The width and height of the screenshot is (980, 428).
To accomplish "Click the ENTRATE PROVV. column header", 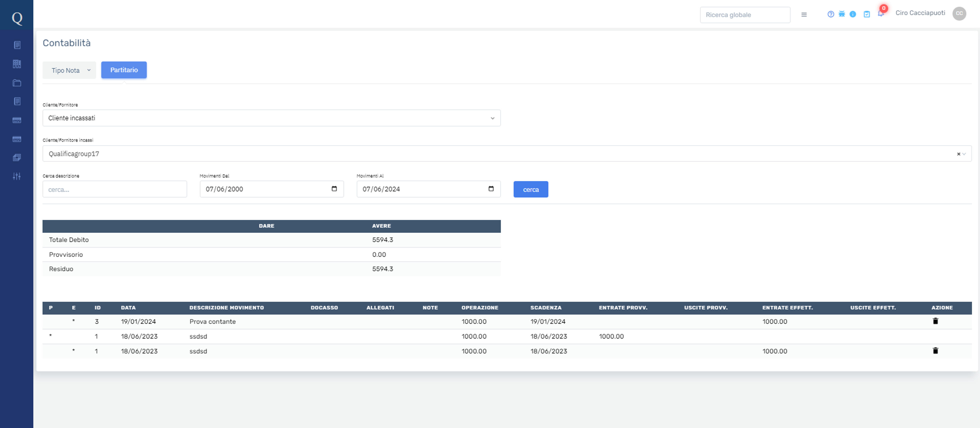I will (x=623, y=308).
